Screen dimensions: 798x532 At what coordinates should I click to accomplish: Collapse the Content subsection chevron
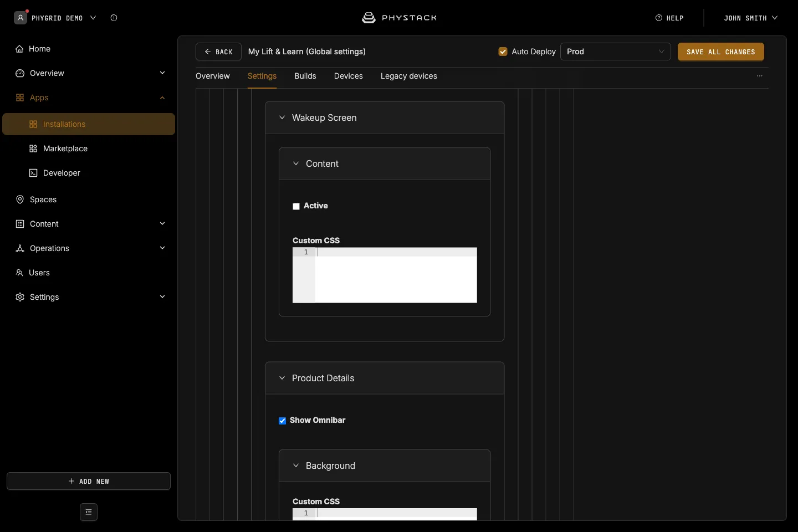click(x=296, y=163)
